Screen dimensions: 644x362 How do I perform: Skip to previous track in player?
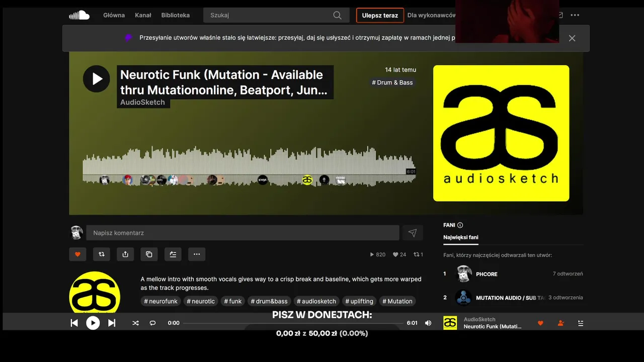pyautogui.click(x=74, y=323)
